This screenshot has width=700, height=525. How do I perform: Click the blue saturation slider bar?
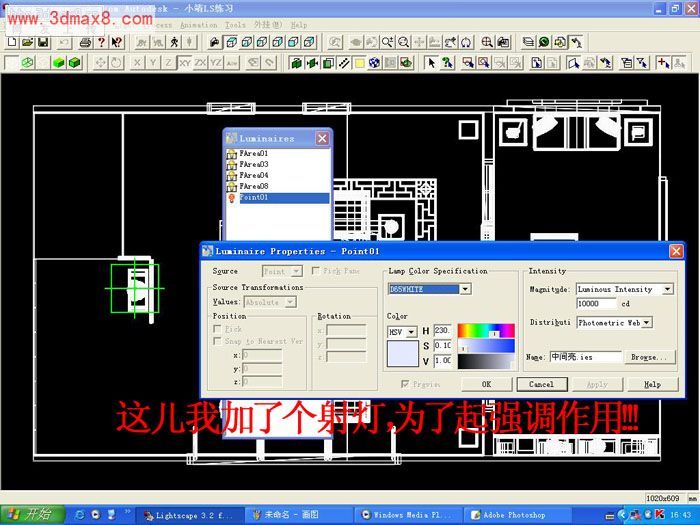[x=486, y=346]
